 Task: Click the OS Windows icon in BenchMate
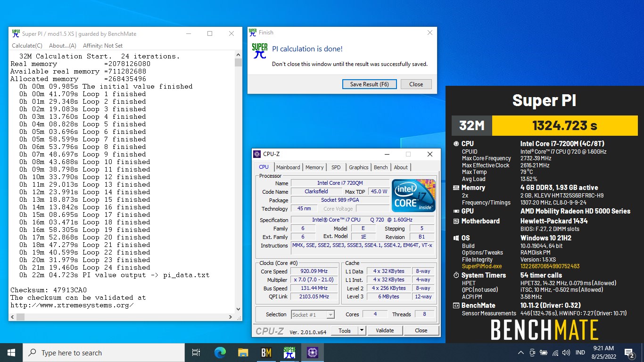click(x=456, y=238)
